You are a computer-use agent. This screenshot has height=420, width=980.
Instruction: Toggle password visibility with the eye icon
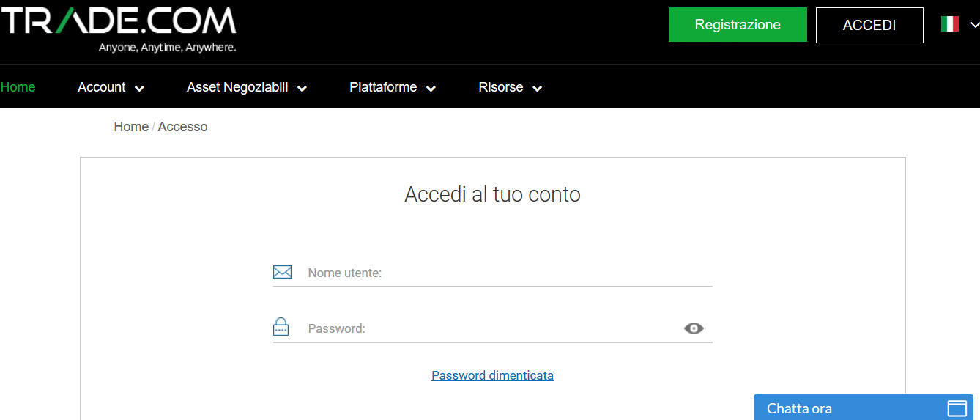[x=694, y=328]
